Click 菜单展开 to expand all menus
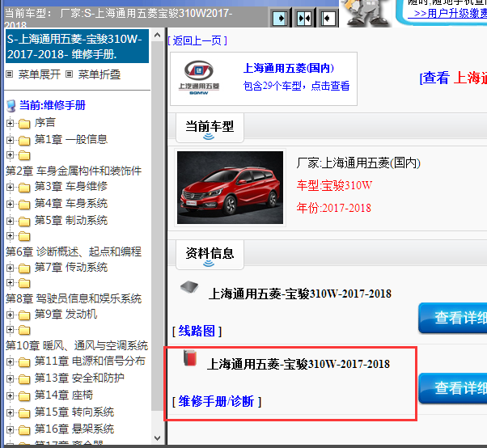Viewport: 487px width, 448px height. [39, 74]
